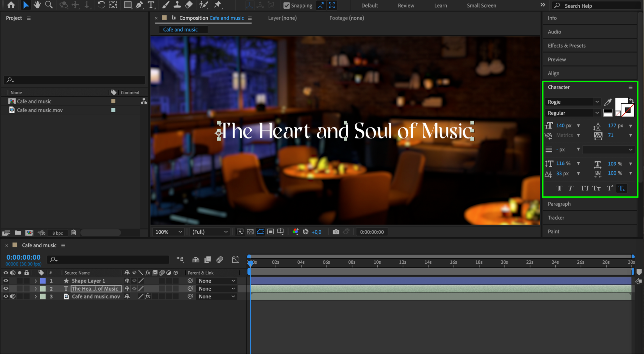Open the Effects & Presets panel
Viewport: 644px width, 354px height.
tap(566, 46)
